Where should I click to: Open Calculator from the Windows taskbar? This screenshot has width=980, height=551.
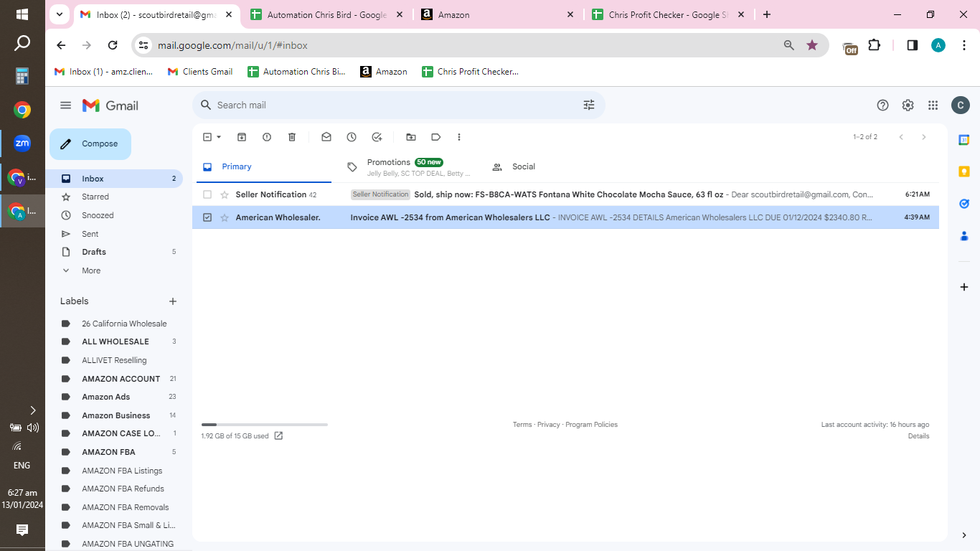(22, 76)
